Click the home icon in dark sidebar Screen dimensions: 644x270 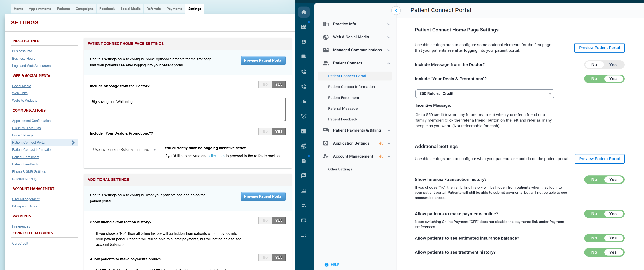[304, 12]
